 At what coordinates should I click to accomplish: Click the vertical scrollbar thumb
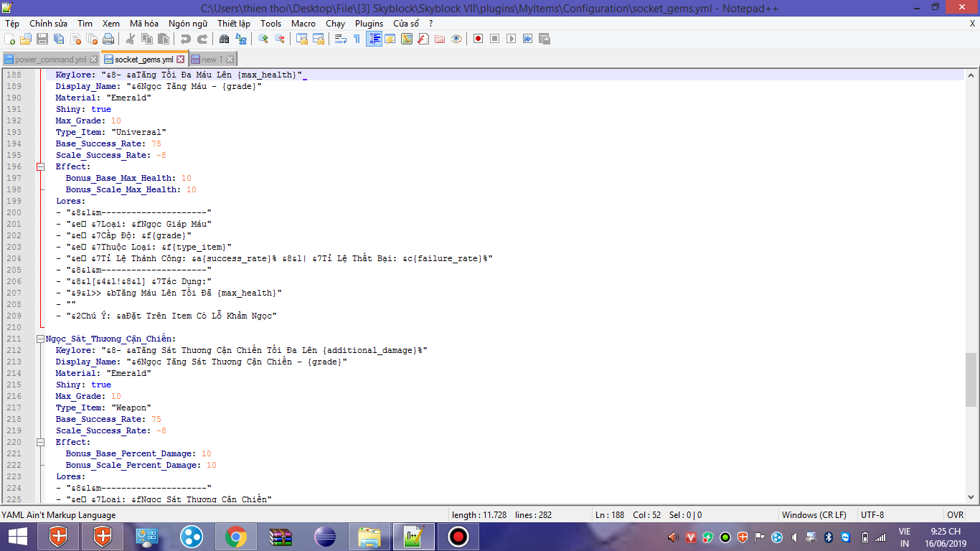pos(971,380)
